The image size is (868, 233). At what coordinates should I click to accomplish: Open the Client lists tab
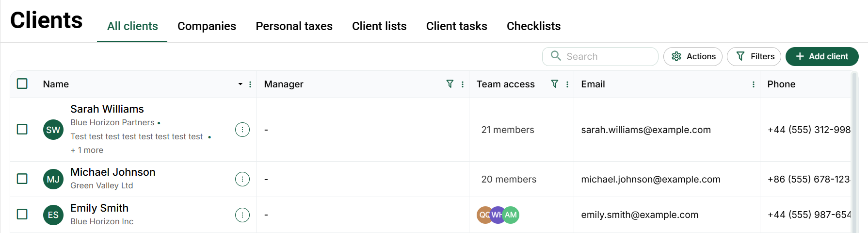[379, 26]
